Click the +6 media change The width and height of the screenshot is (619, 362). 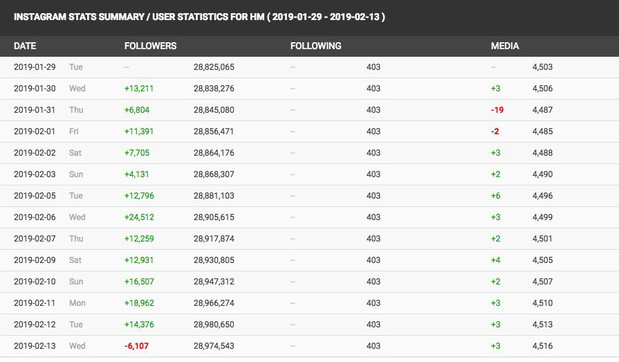click(x=496, y=196)
